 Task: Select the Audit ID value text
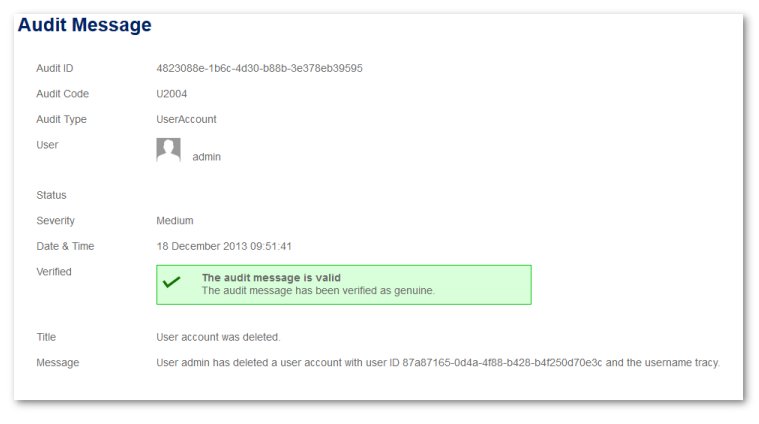pos(259,68)
